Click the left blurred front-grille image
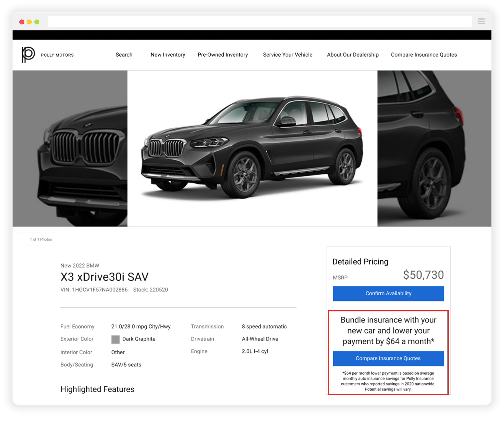Image resolution: width=504 pixels, height=425 pixels. point(70,148)
